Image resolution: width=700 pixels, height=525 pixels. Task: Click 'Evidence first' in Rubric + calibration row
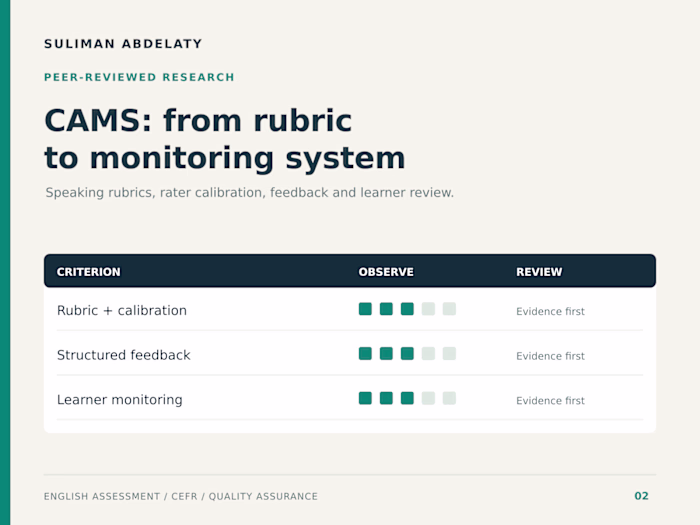coord(550,311)
